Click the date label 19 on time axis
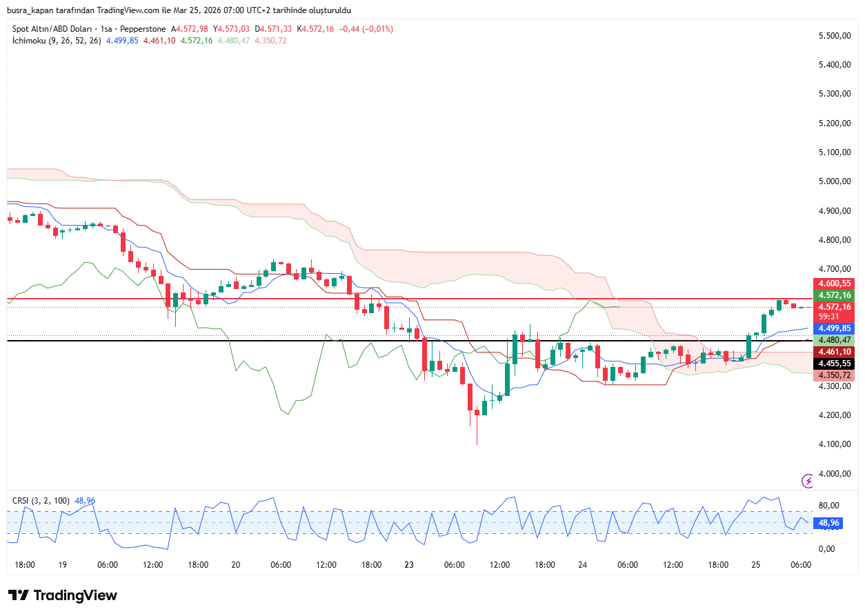This screenshot has width=865, height=616. tap(62, 565)
